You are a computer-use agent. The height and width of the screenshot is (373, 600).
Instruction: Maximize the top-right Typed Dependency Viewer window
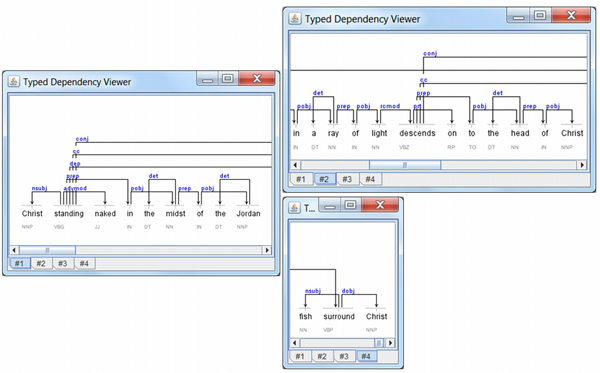tap(540, 16)
